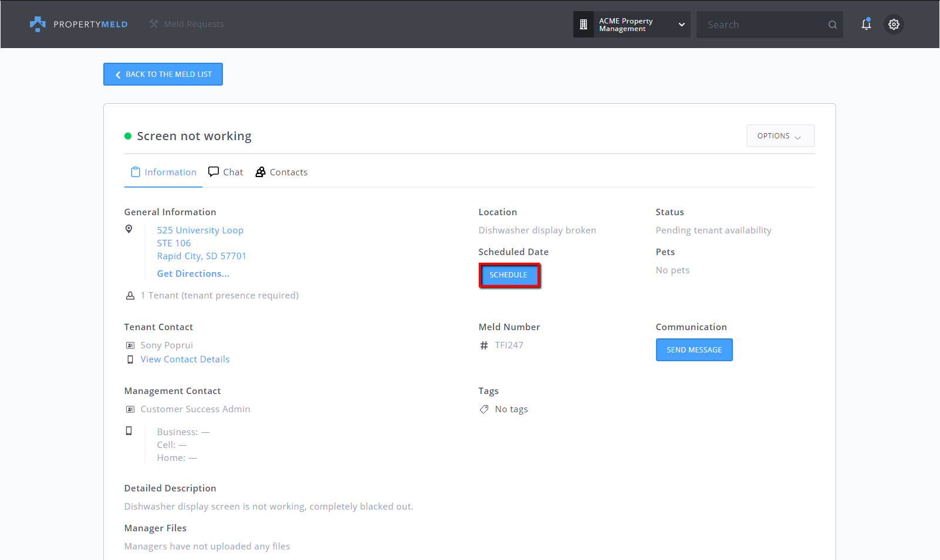The image size is (940, 560).
Task: Click the contact card icon beside Sony Poprui
Action: point(130,345)
